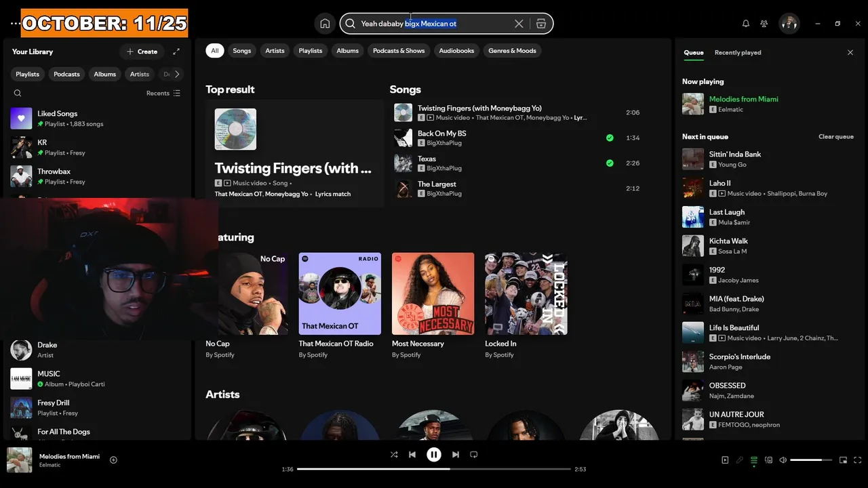Skip to next track
Image resolution: width=868 pixels, height=488 pixels.
coord(456,455)
